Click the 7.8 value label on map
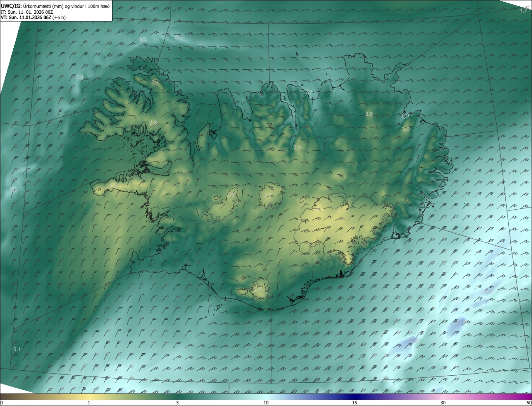 pyautogui.click(x=79, y=77)
